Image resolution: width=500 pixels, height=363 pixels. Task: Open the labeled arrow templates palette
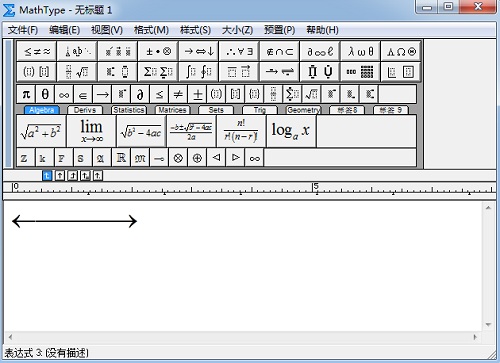(280, 72)
